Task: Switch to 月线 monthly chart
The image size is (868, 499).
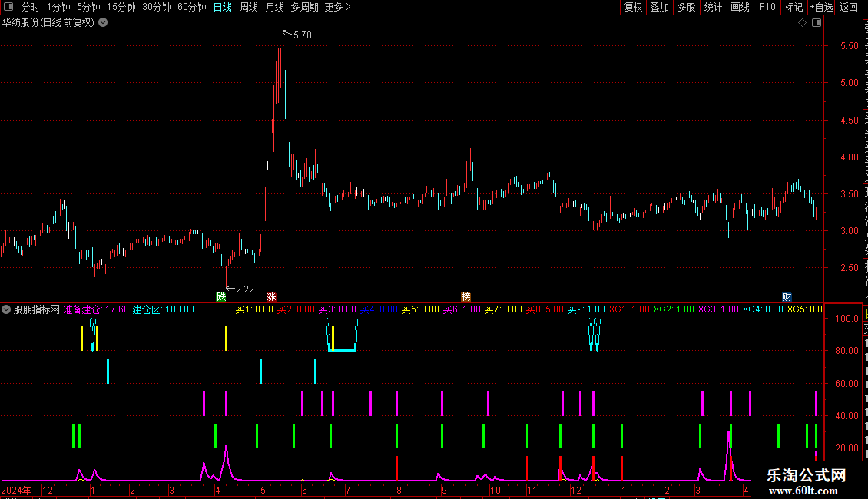Action: pos(274,7)
